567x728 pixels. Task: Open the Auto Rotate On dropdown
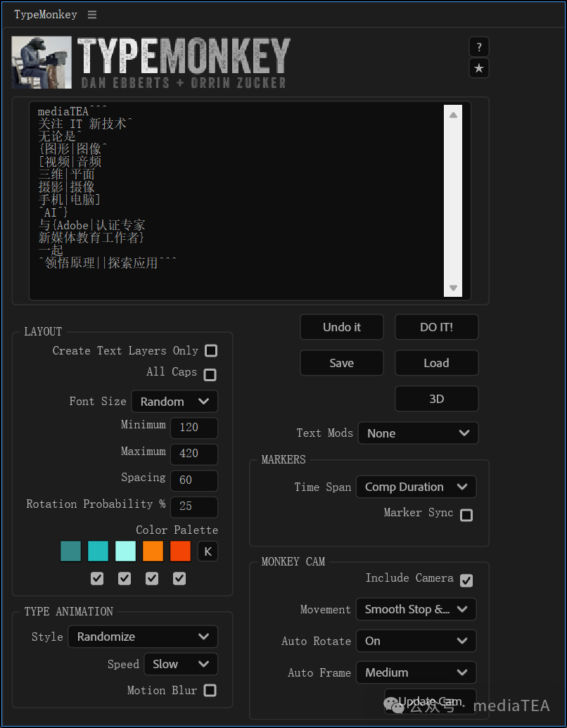point(416,641)
